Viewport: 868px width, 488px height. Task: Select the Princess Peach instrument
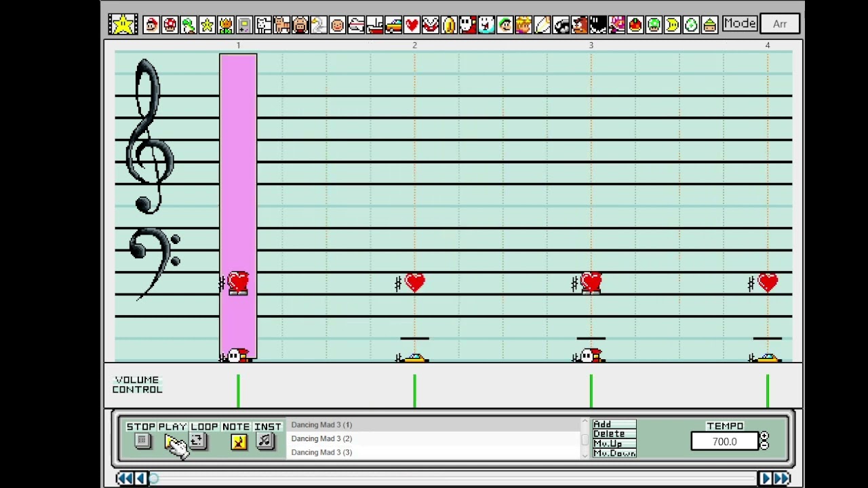pyautogui.click(x=524, y=25)
